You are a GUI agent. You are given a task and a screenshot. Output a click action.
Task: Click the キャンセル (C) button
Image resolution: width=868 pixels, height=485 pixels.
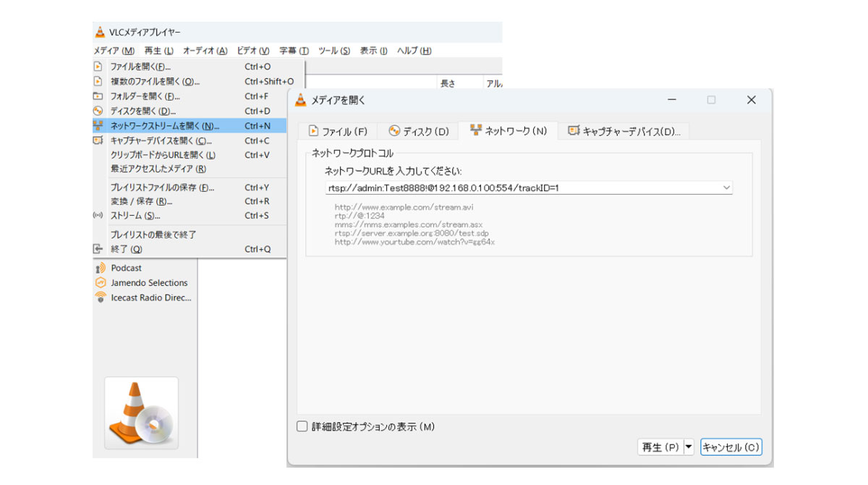pos(731,447)
